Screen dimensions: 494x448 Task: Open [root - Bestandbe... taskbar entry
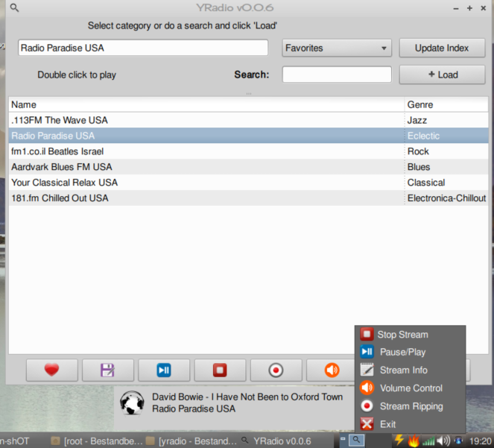click(x=98, y=441)
